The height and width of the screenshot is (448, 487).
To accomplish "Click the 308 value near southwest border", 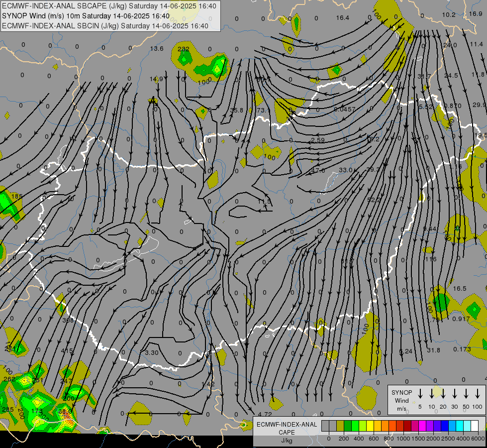I will point(68,320).
